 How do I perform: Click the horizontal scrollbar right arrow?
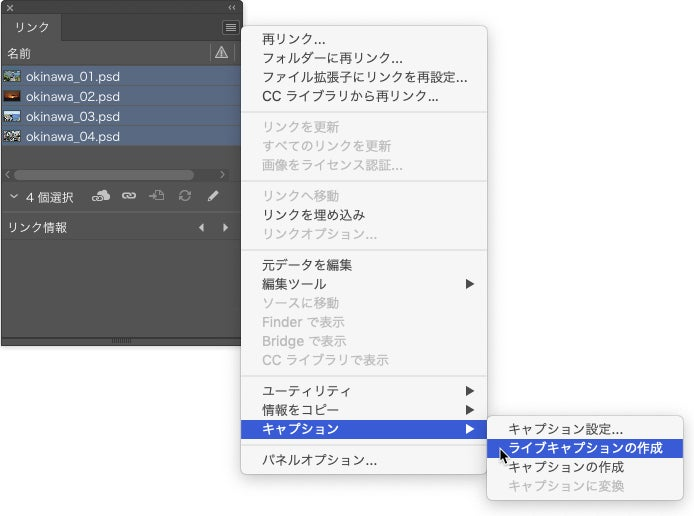[x=222, y=175]
